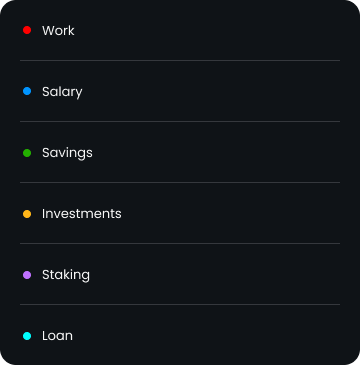The height and width of the screenshot is (365, 360).
Task: Click the red dot beside Work
Action: tap(27, 30)
